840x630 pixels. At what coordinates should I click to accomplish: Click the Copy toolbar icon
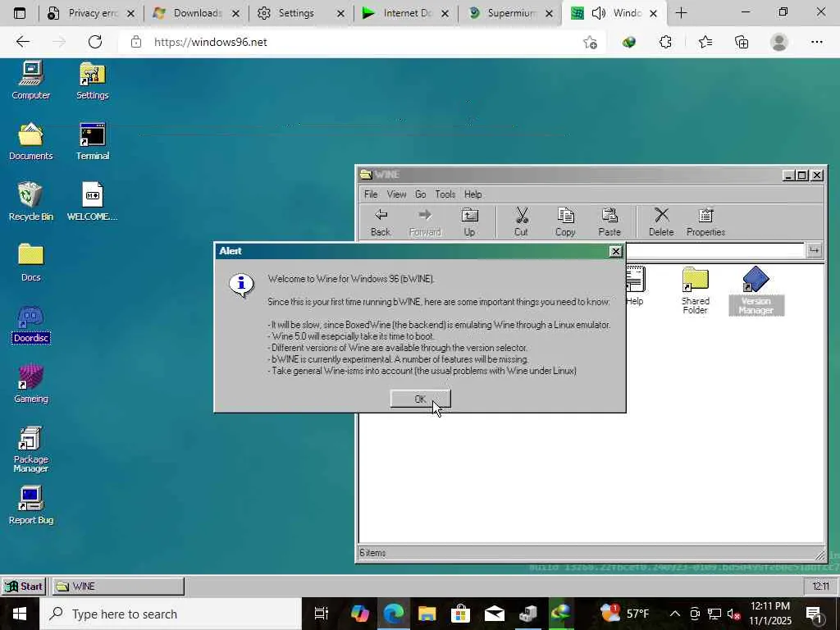pos(565,222)
